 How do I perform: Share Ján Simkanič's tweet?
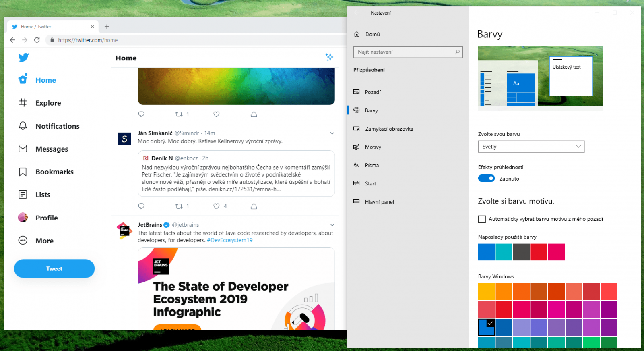coord(254,206)
